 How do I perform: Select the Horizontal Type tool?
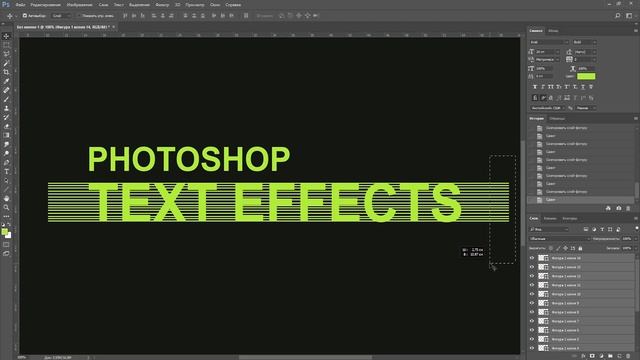point(6,171)
